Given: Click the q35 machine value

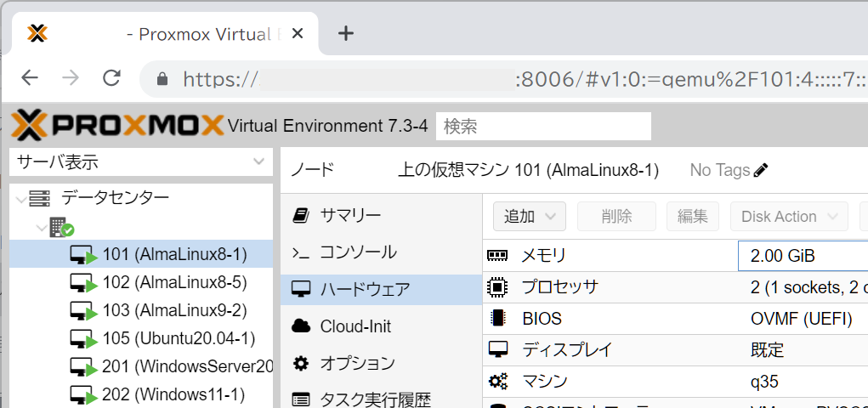Looking at the screenshot, I should (764, 382).
